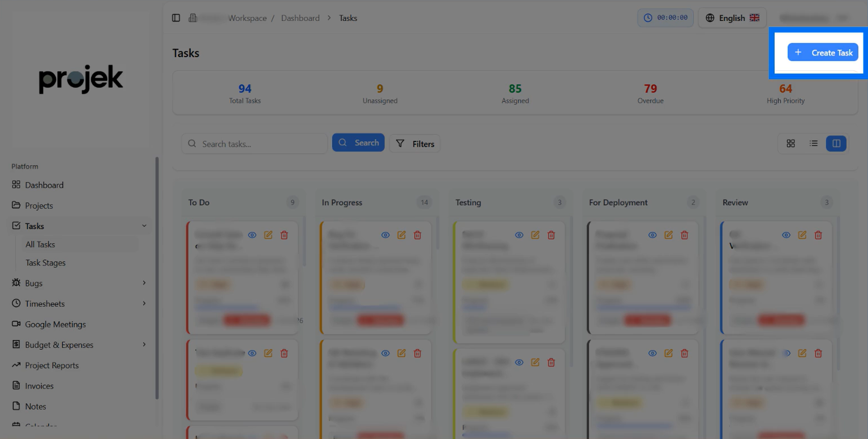This screenshot has height=439, width=868.
Task: Delete the first For Deployment task
Action: [685, 235]
